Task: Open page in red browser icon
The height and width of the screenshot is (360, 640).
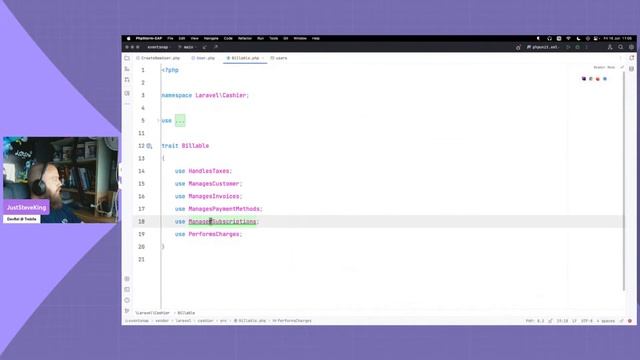Action: 598,79
